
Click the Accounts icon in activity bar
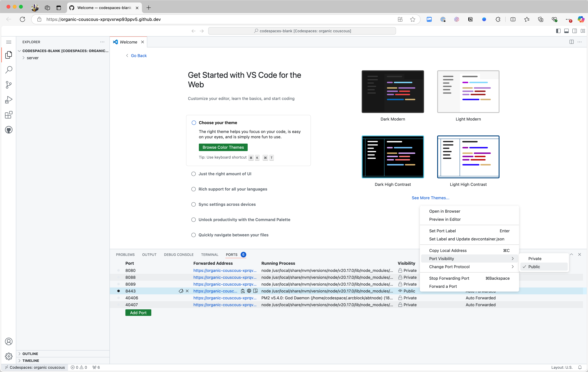point(9,341)
